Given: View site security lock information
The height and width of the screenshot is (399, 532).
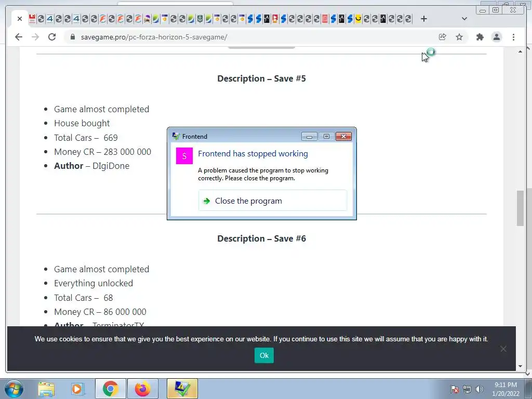Looking at the screenshot, I should [72, 37].
